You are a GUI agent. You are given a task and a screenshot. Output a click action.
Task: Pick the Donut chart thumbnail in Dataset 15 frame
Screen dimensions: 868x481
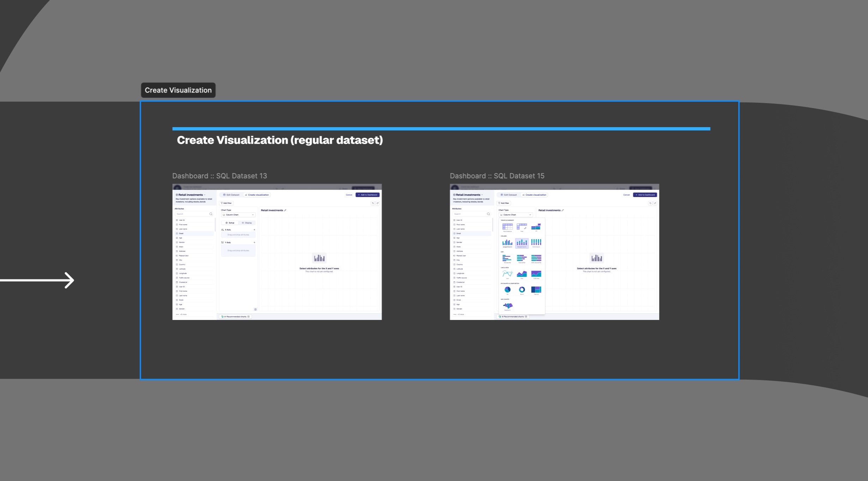[522, 290]
